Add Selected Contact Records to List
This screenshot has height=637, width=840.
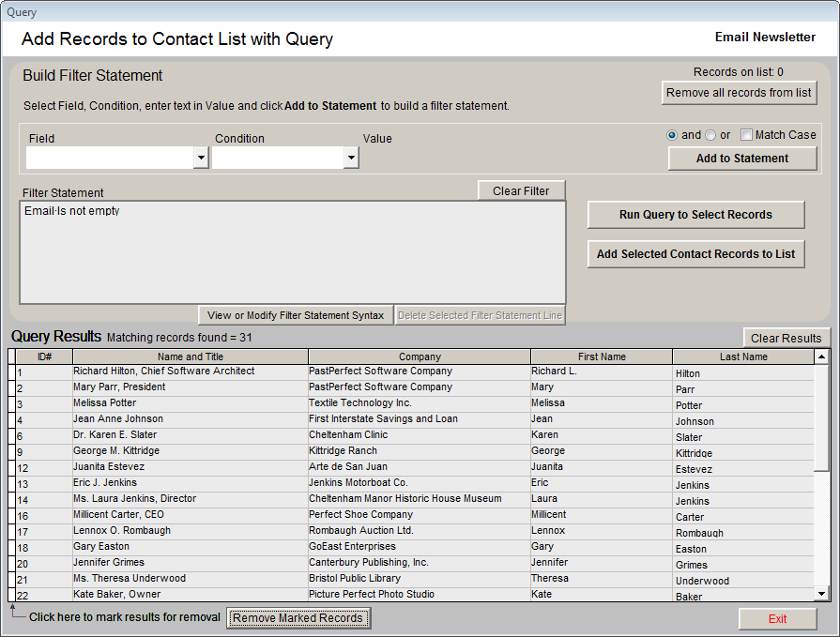point(695,254)
